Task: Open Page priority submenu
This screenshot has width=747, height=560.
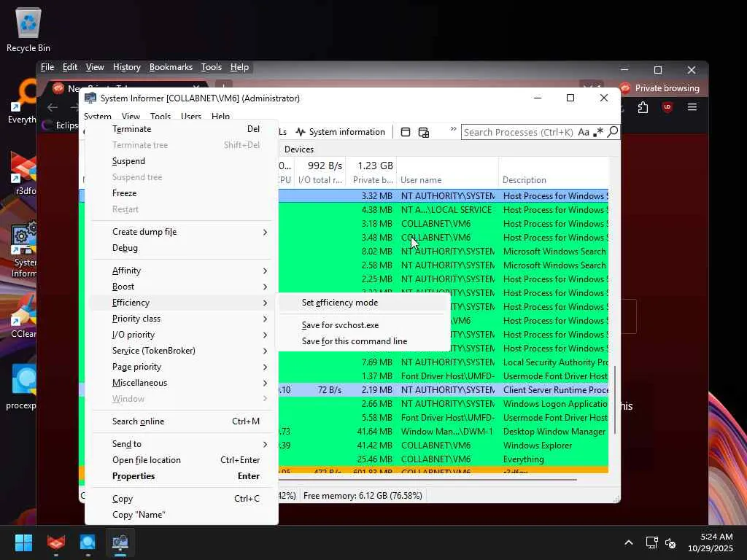Action: tap(182, 367)
